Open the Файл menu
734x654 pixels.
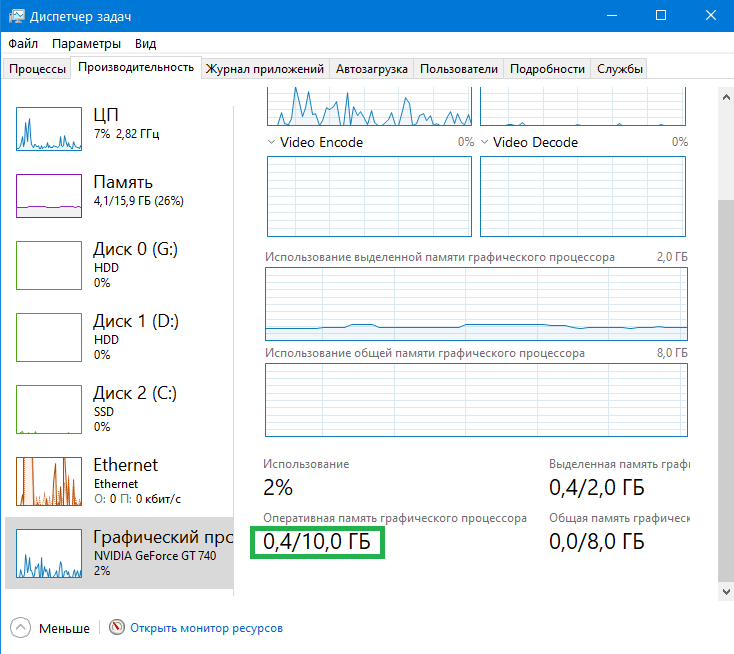coord(23,44)
